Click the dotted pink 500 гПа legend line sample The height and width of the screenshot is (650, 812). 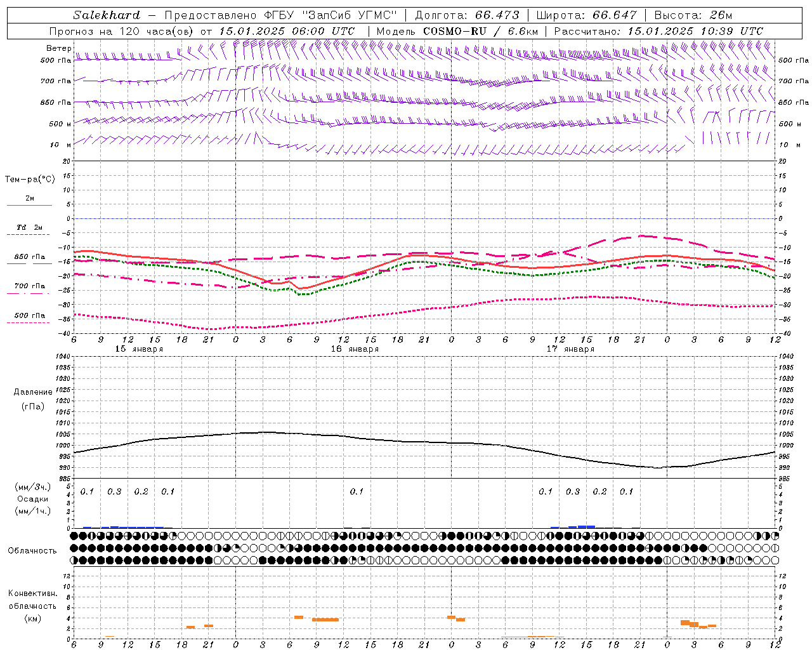(29, 323)
